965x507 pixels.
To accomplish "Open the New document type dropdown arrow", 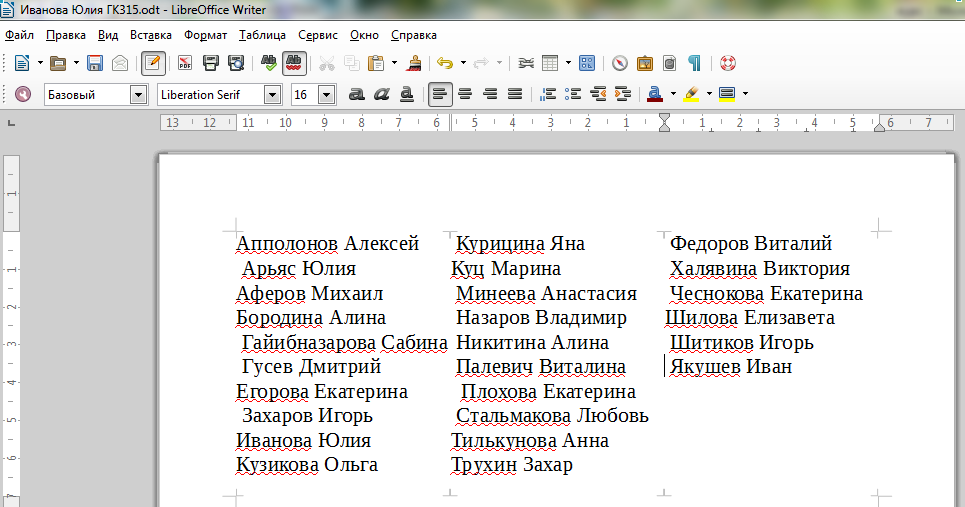I will pos(40,63).
